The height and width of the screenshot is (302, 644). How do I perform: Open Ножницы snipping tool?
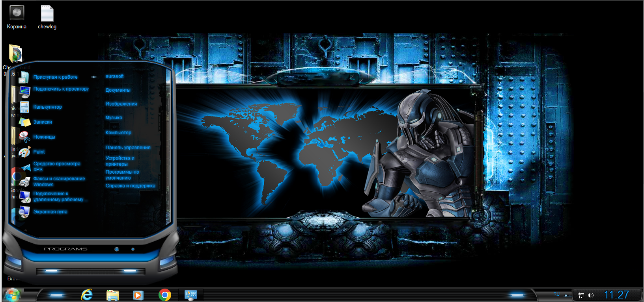pos(44,137)
